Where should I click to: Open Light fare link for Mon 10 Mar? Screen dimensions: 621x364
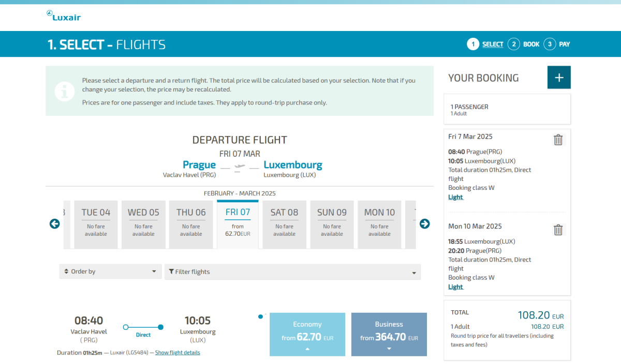coord(455,287)
